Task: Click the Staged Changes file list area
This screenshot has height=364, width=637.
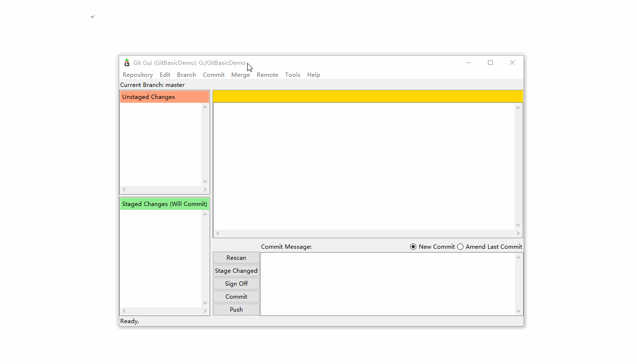Action: click(x=161, y=258)
